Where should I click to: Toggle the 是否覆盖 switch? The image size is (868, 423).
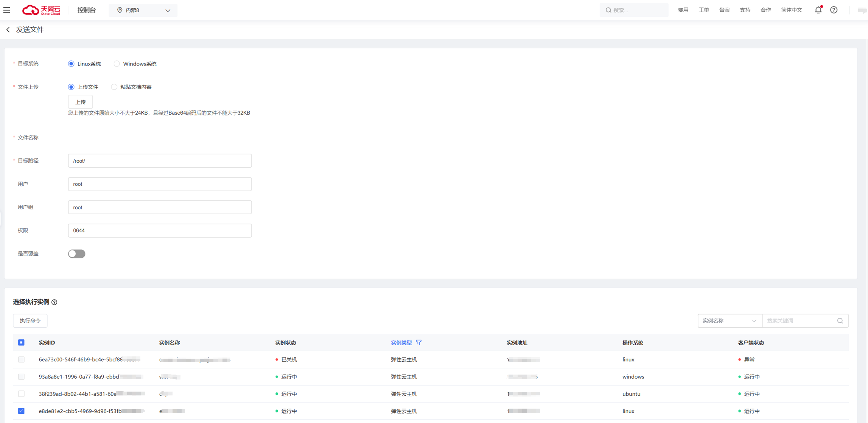(x=77, y=254)
